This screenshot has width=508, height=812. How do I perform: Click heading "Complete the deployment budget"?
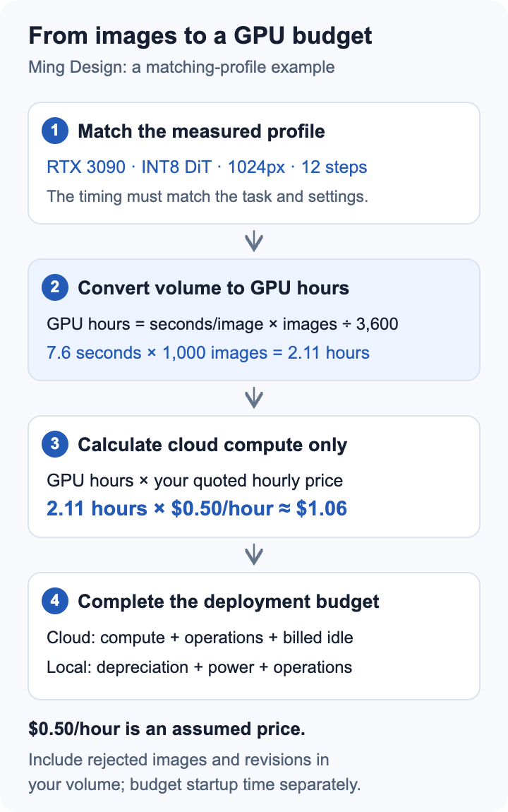point(228,602)
